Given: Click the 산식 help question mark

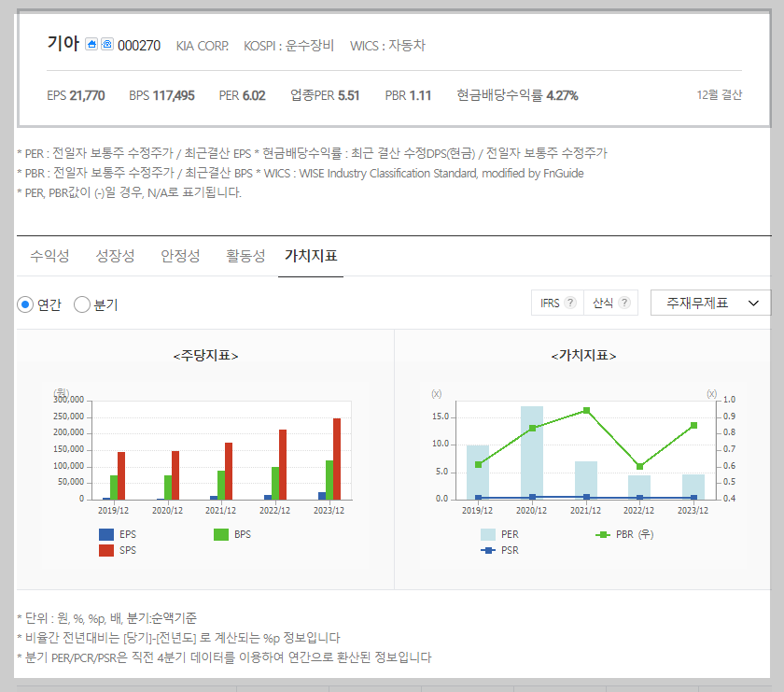Looking at the screenshot, I should [x=624, y=303].
